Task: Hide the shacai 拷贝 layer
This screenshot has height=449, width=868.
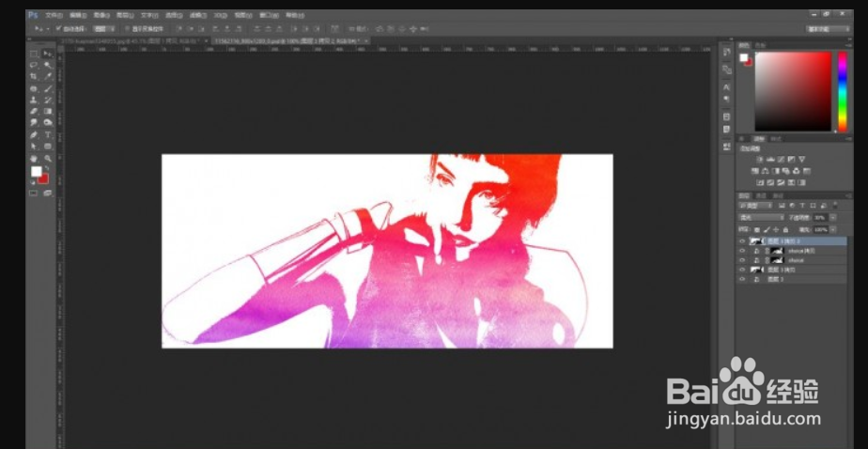Action: click(x=742, y=251)
